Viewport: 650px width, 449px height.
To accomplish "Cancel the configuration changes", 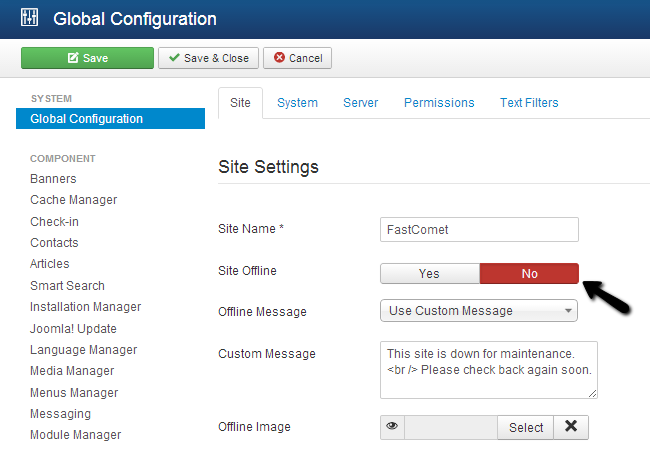I will [x=297, y=58].
